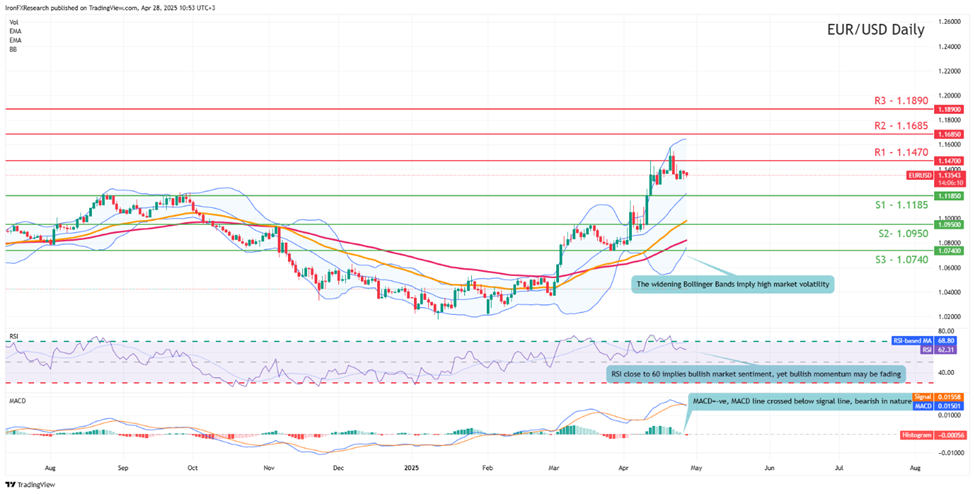This screenshot has height=494, width=975.
Task: Select the Vol indicator label
Action: click(x=12, y=23)
